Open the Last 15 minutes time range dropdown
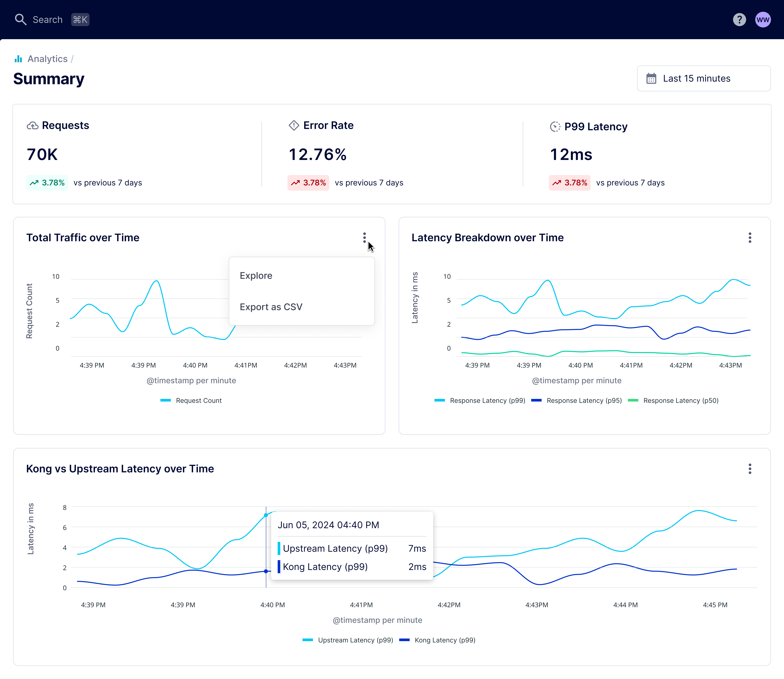The width and height of the screenshot is (784, 679). pos(704,79)
